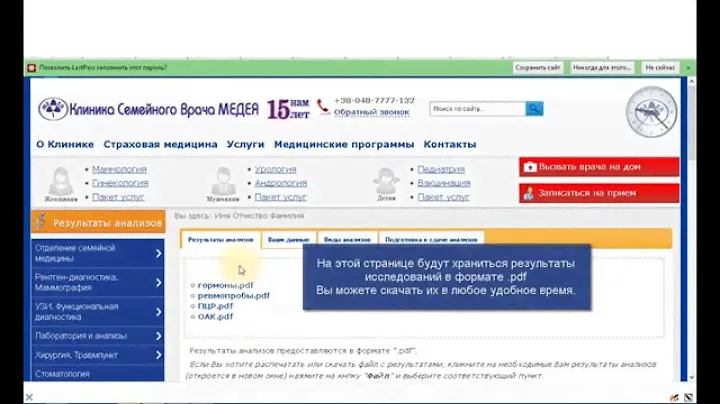Screen dimensions: 720x404
Task: Open the гормоны.pdf file link
Action: 225,285
